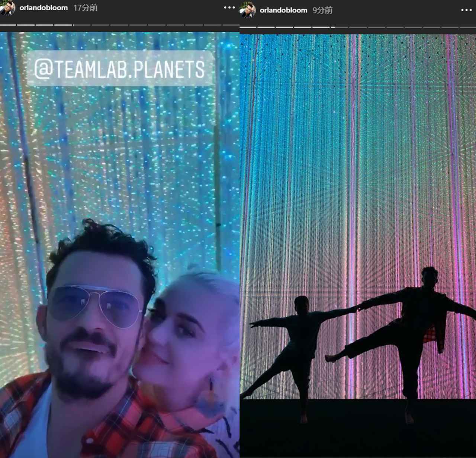Jump to first segment of right story progress bar
476x458 pixels.
[248, 27]
